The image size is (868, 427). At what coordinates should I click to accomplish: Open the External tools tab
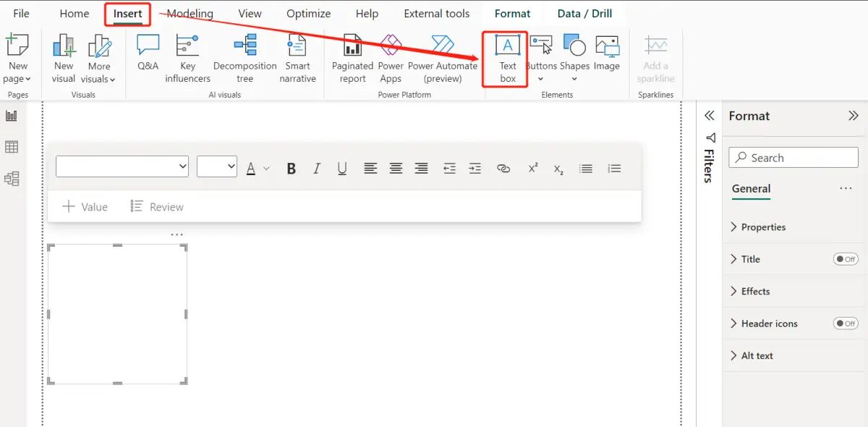point(436,13)
